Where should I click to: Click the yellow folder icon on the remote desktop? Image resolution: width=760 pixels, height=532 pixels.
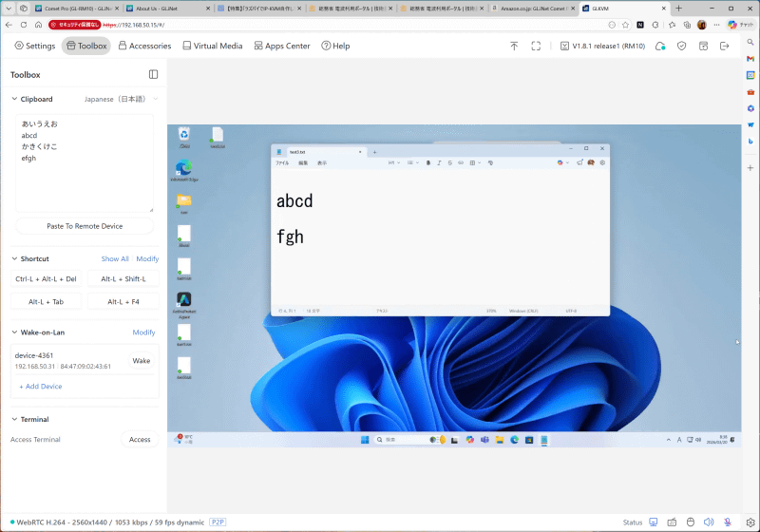pos(184,201)
